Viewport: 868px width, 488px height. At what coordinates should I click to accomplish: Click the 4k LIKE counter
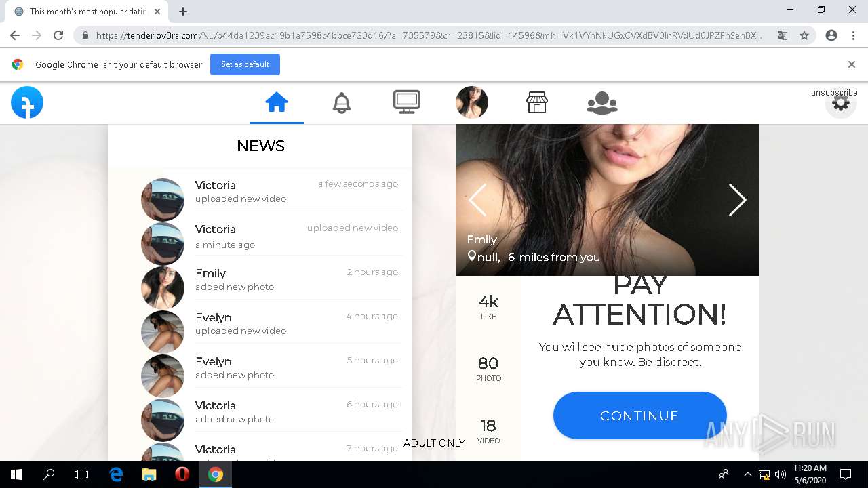(x=488, y=306)
